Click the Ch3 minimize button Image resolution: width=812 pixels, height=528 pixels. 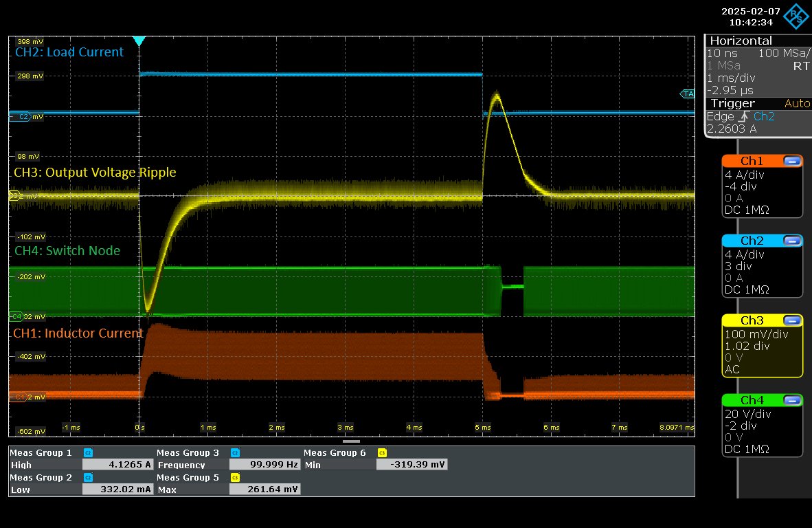pos(792,320)
